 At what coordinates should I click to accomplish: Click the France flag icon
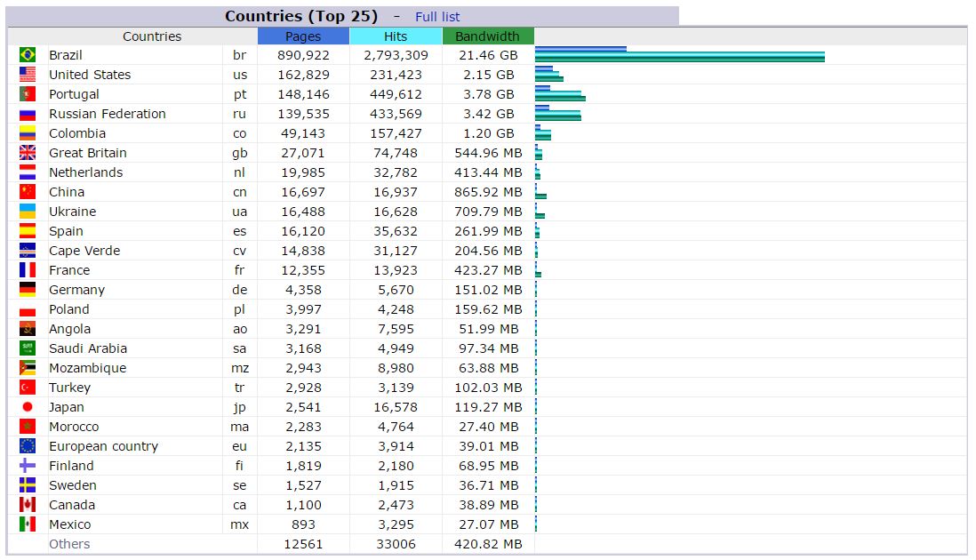(x=28, y=270)
